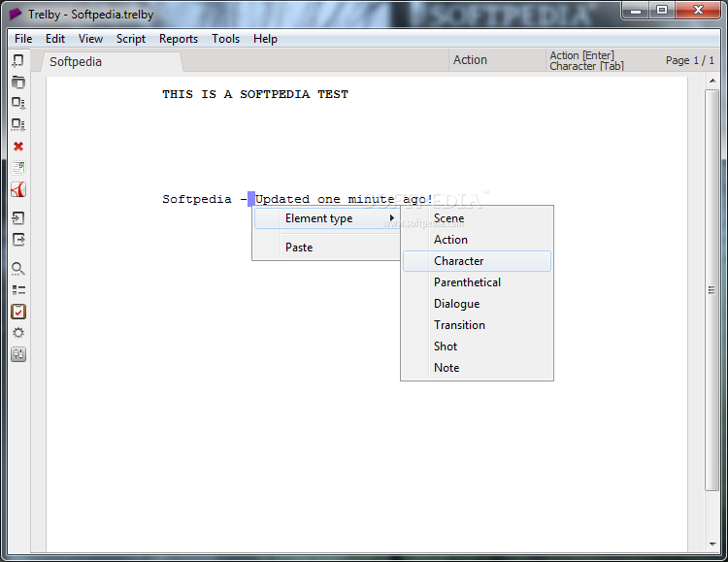Click the gear Tools icon

(18, 333)
